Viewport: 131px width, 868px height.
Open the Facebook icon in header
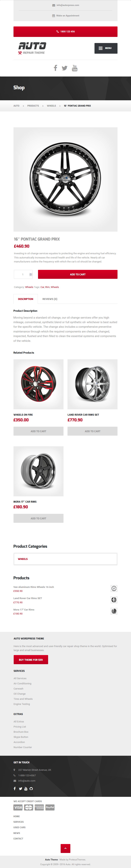(56, 68)
